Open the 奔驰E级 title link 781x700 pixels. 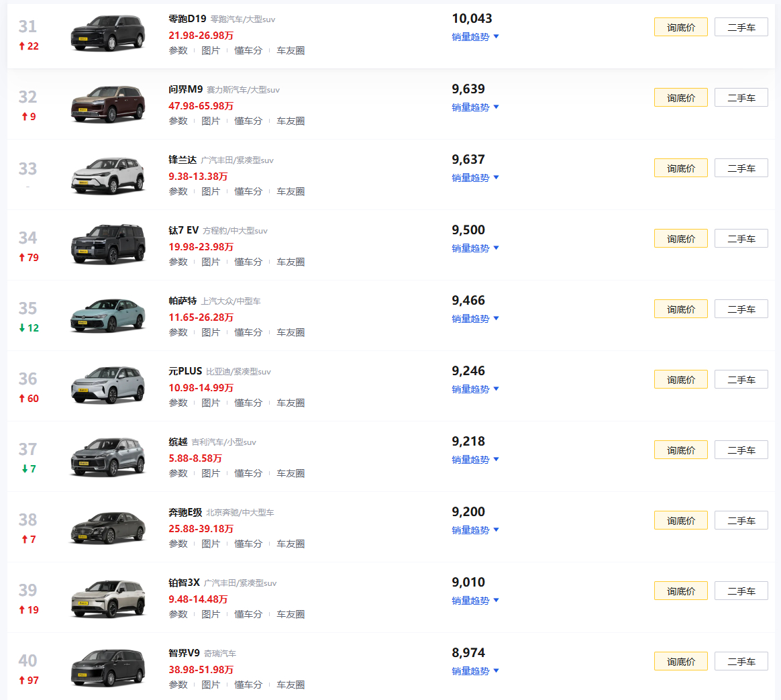click(185, 512)
